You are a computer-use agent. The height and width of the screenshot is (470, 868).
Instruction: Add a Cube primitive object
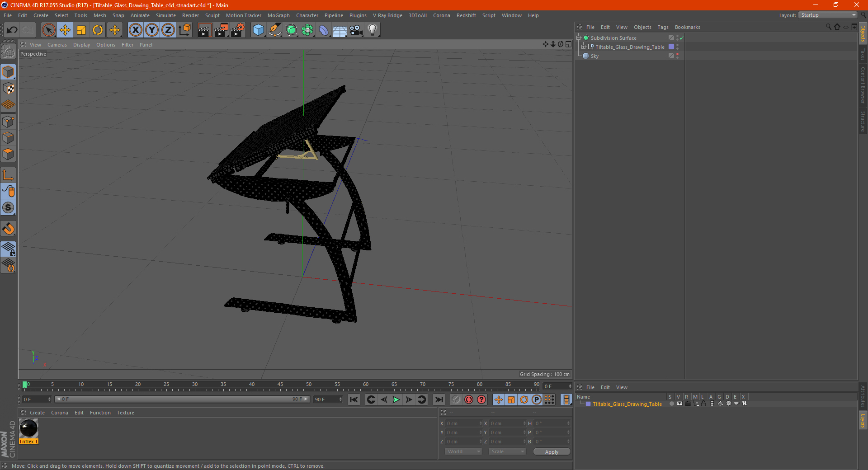(258, 30)
